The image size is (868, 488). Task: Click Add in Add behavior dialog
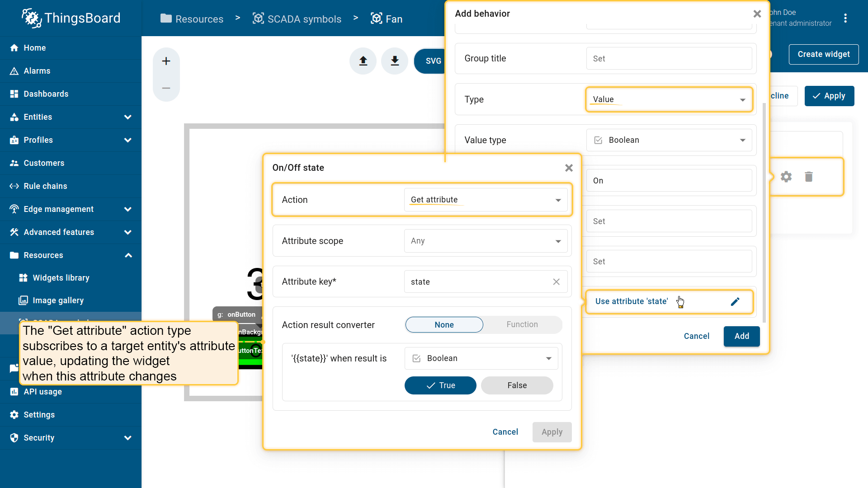tap(741, 336)
